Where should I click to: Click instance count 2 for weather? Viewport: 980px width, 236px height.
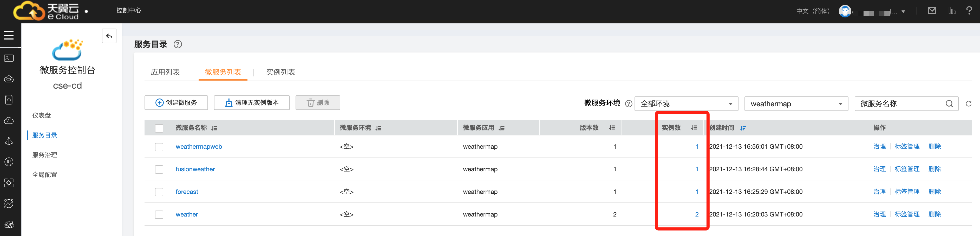tap(697, 214)
